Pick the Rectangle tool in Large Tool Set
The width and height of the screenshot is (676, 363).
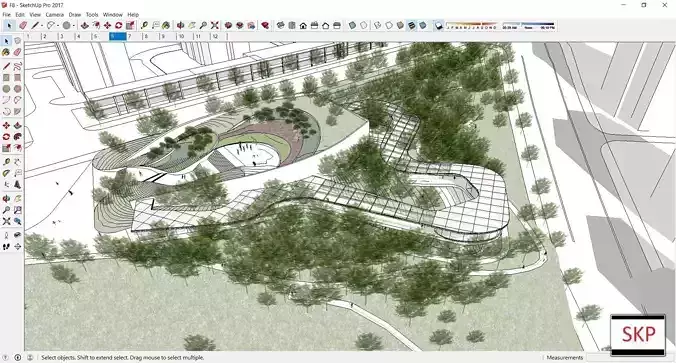(x=6, y=78)
